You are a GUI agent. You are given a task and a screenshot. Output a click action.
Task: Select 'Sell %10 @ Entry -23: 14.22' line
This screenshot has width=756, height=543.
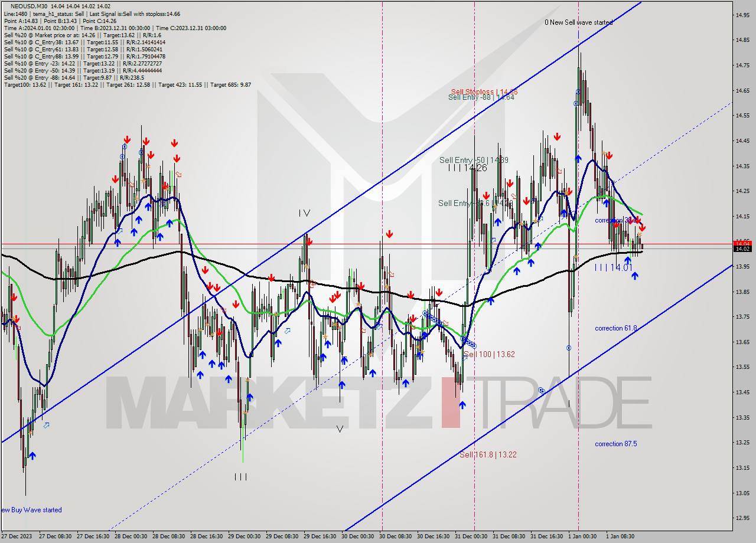click(83, 63)
